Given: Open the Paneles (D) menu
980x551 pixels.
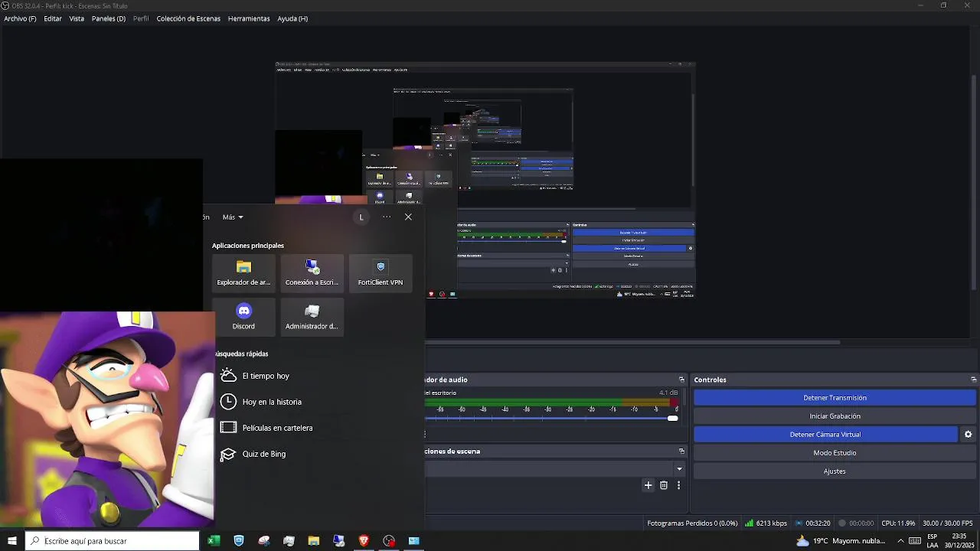Looking at the screenshot, I should (x=109, y=18).
